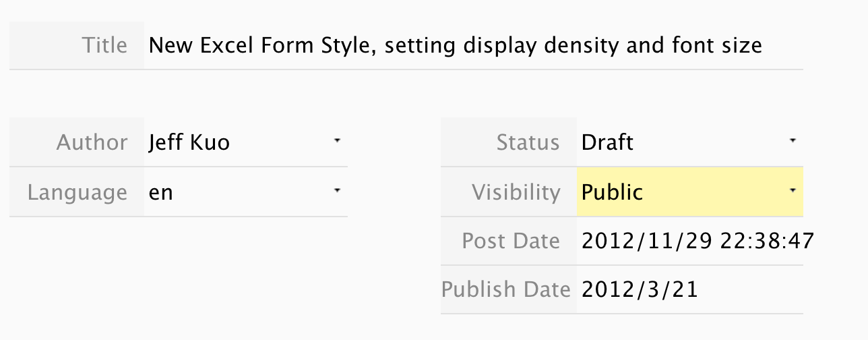Expand the Language dropdown arrow
Image resolution: width=868 pixels, height=340 pixels.
(337, 192)
